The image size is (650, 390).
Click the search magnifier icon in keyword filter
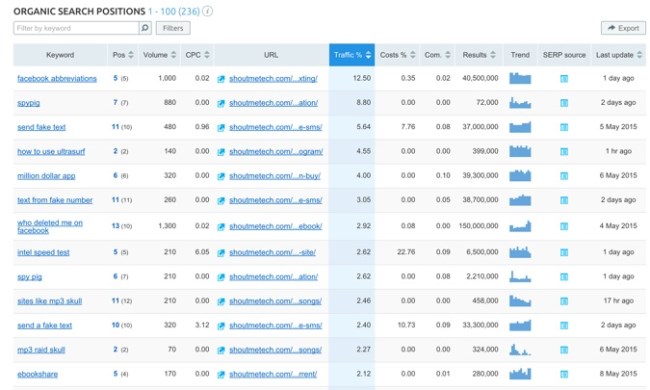tap(145, 28)
